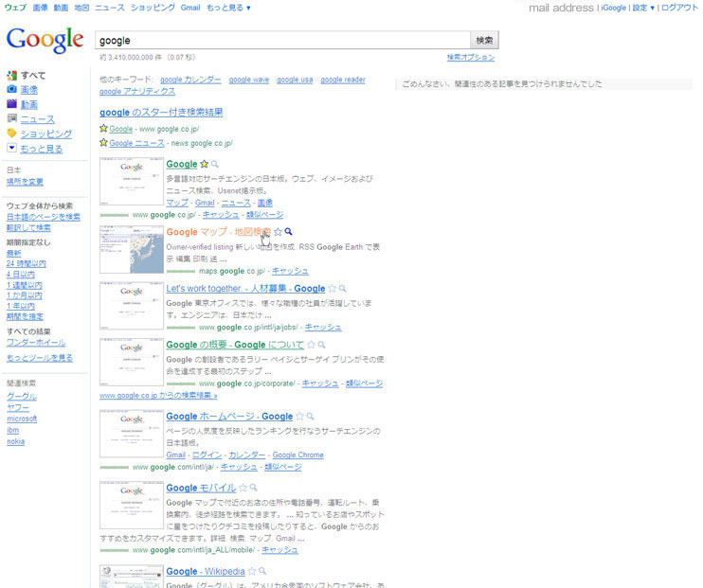The height and width of the screenshot is (588, 703).
Task: Click magnifier icon beside Google ホームページ
Action: (310, 417)
